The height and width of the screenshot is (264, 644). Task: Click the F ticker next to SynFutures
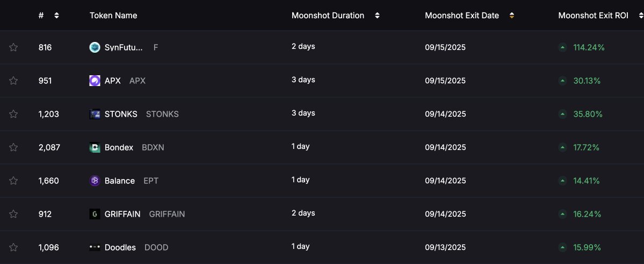pos(156,47)
